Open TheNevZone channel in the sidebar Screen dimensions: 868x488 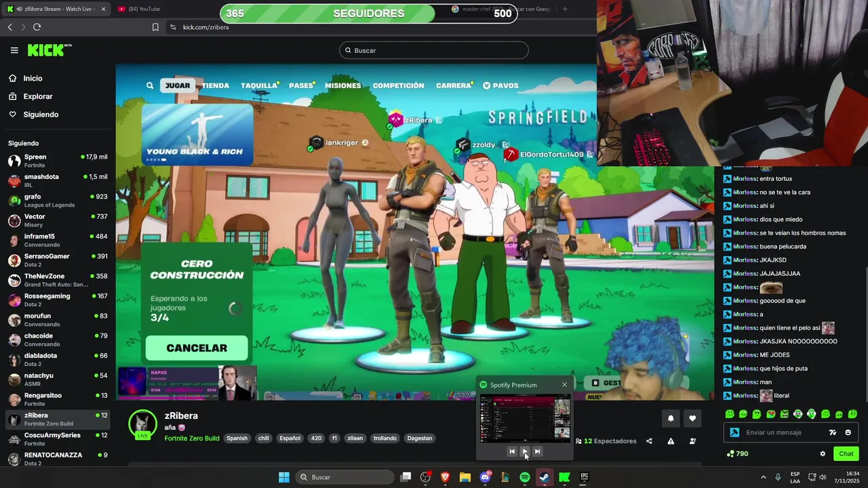click(x=58, y=280)
